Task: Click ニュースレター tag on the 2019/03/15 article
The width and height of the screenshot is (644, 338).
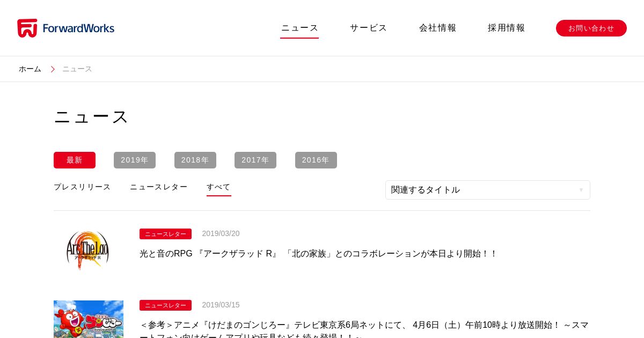Action: click(x=165, y=305)
